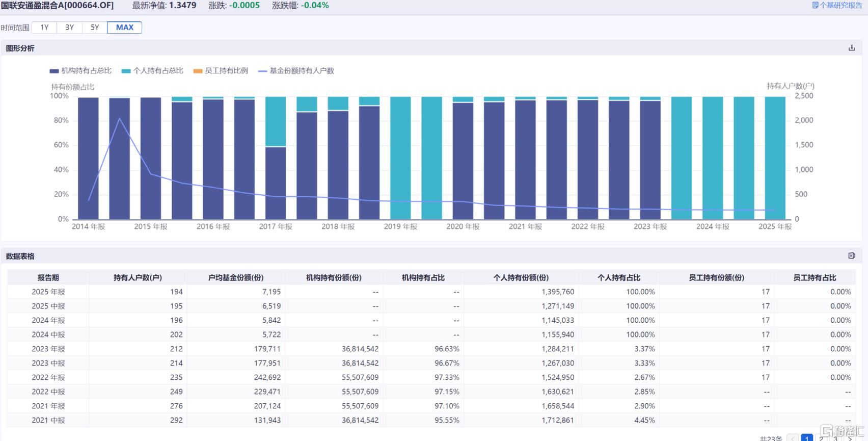Click the 2019 年报 teal bar

click(x=400, y=158)
